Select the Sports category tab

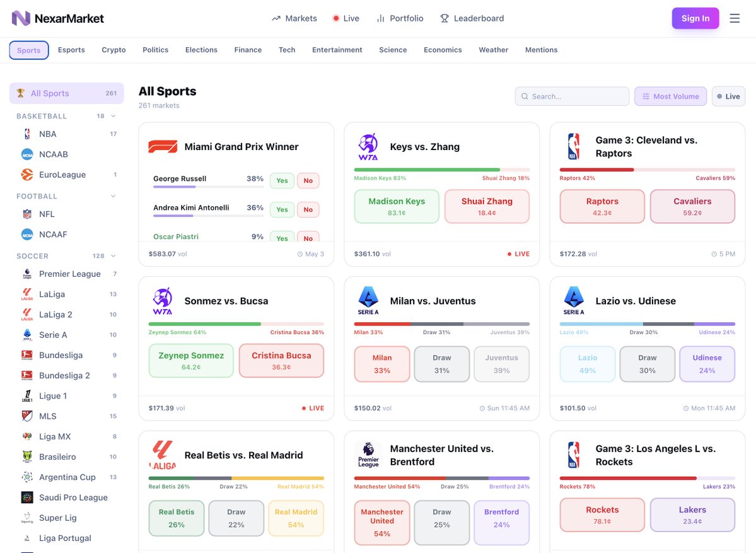tap(29, 50)
